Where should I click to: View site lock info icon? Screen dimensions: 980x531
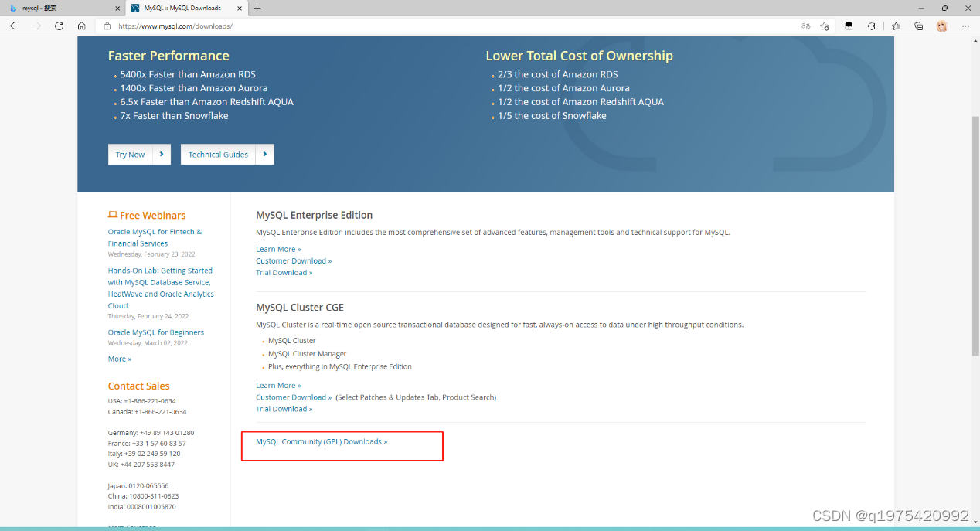(x=107, y=26)
